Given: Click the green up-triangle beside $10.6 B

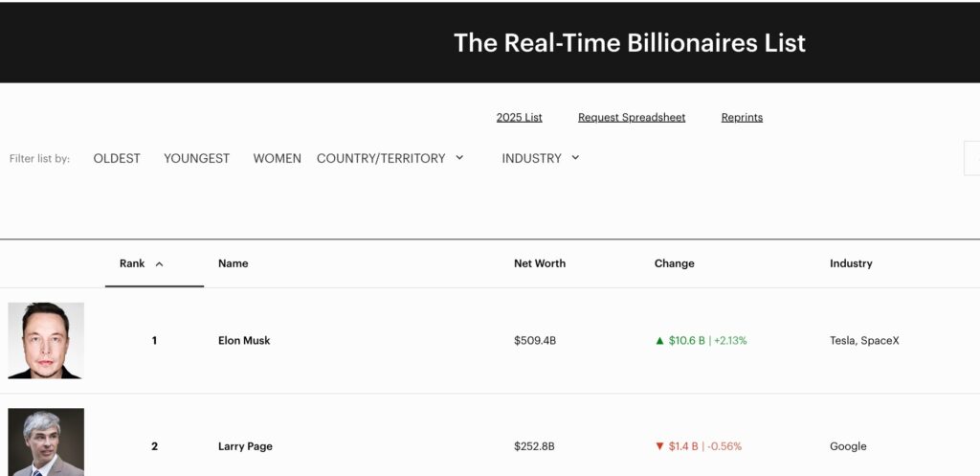Looking at the screenshot, I should (659, 340).
